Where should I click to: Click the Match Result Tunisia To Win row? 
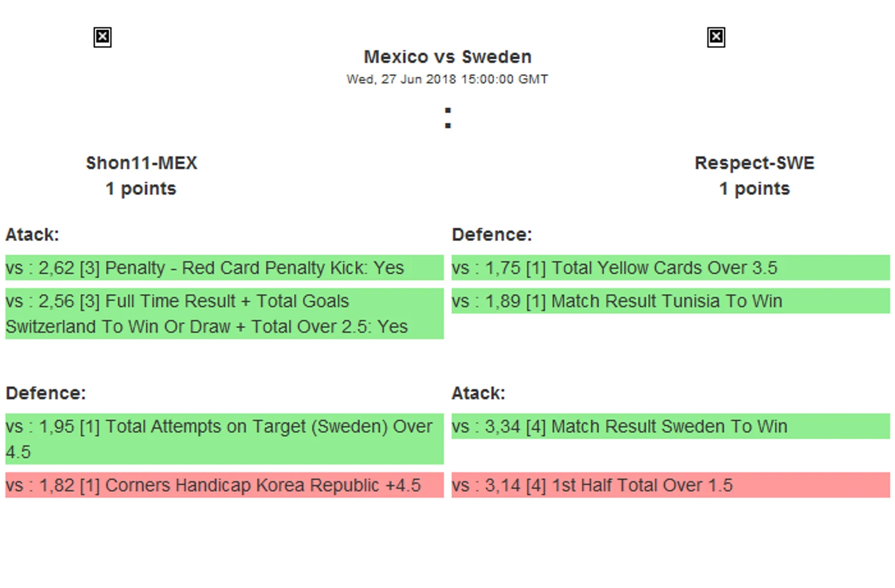[671, 301]
